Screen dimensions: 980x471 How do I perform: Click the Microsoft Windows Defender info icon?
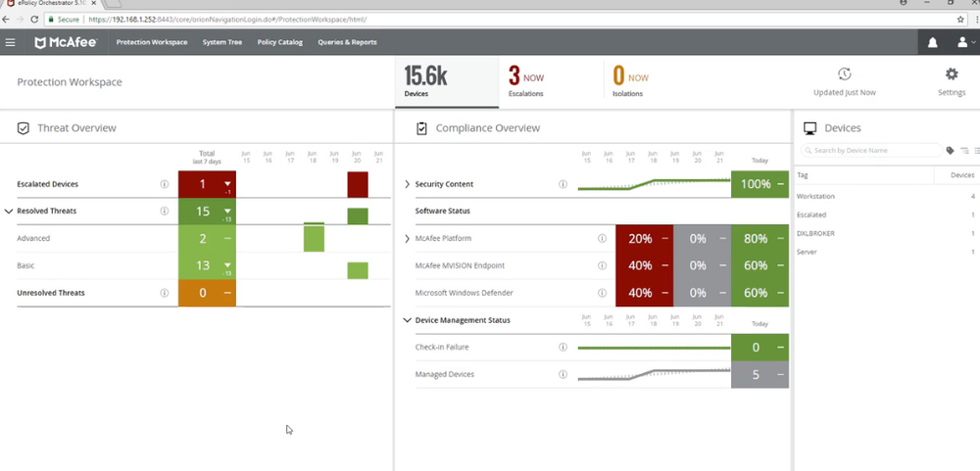pyautogui.click(x=602, y=293)
